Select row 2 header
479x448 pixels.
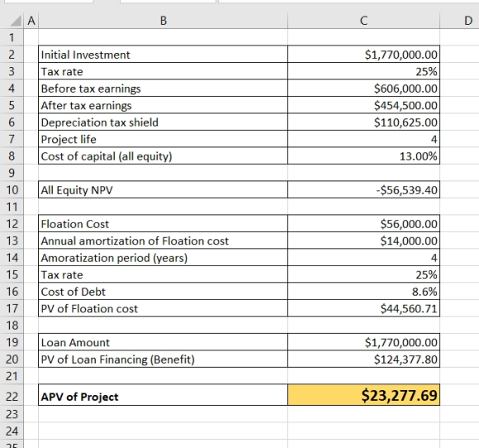[x=12, y=55]
